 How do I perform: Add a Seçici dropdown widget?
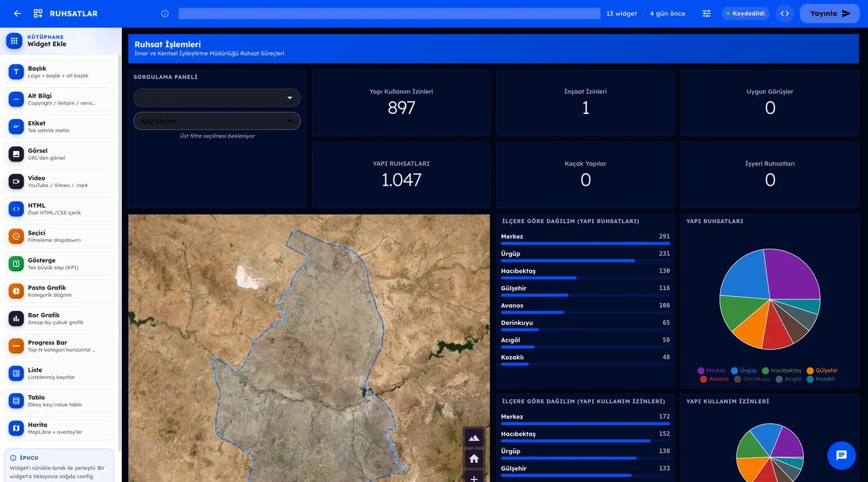(x=59, y=236)
